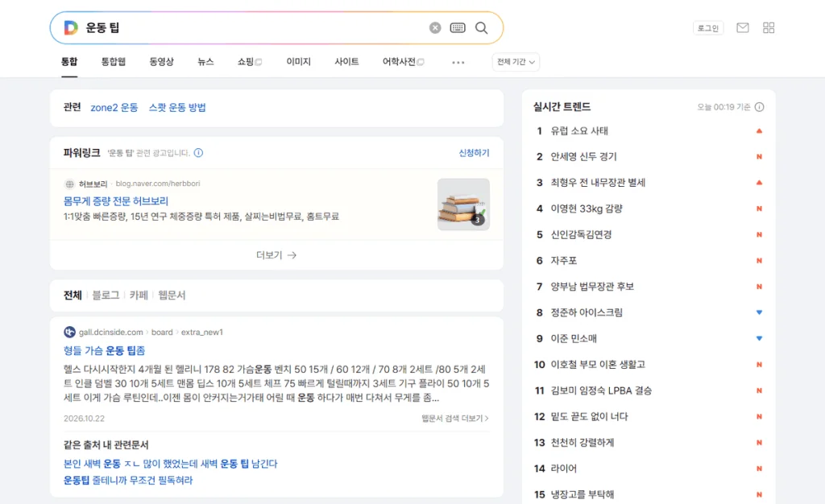Click inside the search input field
825x504 pixels.
pos(252,28)
